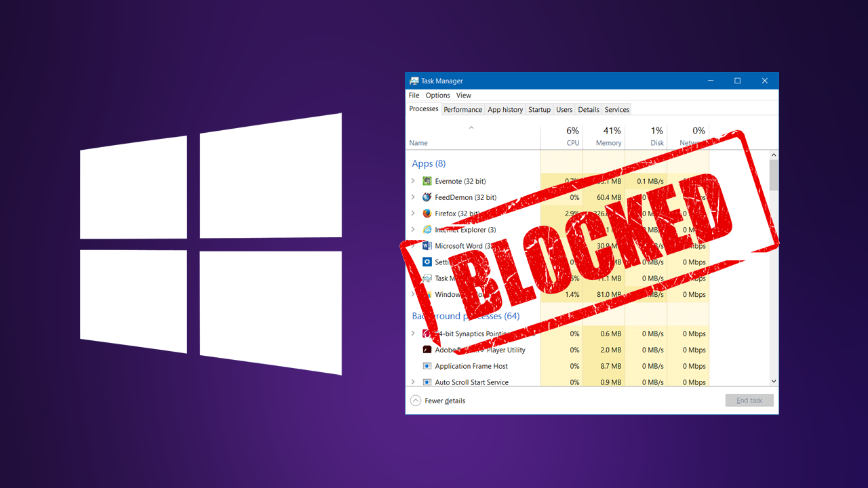This screenshot has height=488, width=868.
Task: Maximize the Task Manager window
Action: (737, 81)
